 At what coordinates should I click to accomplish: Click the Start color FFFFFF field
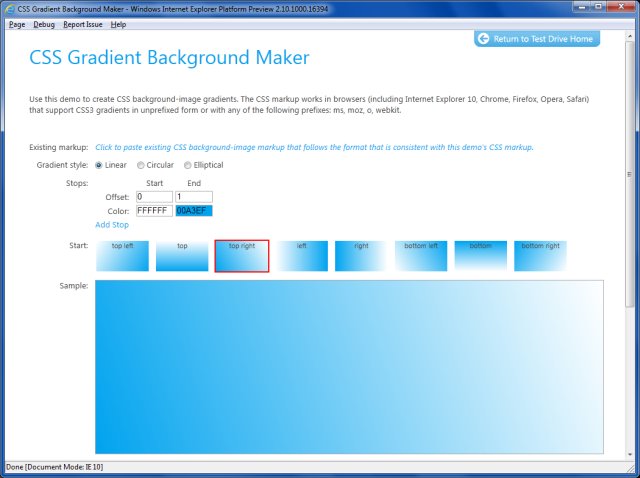pos(154,211)
